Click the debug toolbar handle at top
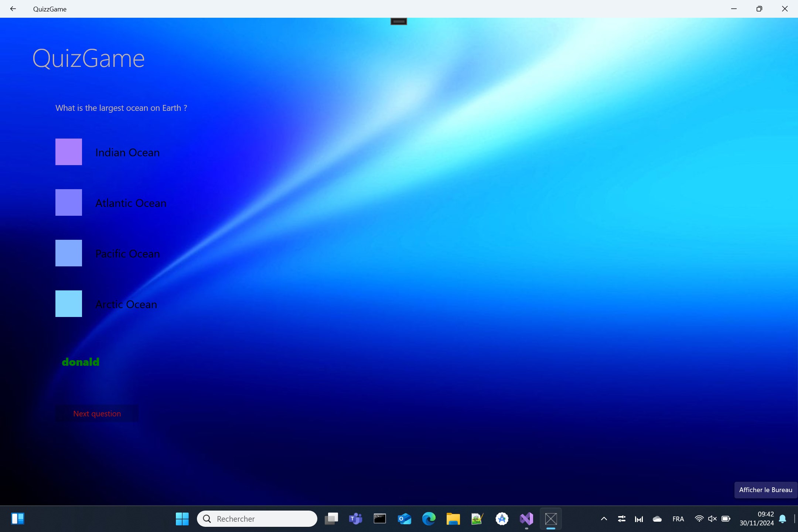This screenshot has width=798, height=532. (x=399, y=21)
